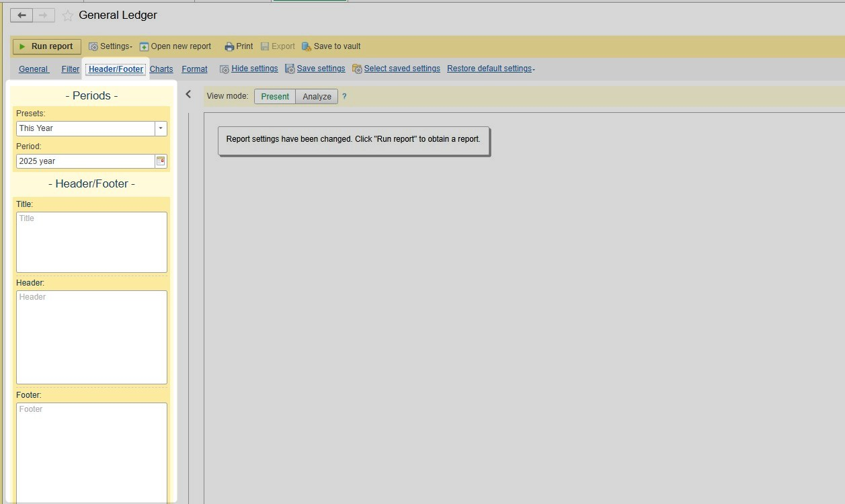Click the Hide settings gear icon
The width and height of the screenshot is (845, 504).
225,69
